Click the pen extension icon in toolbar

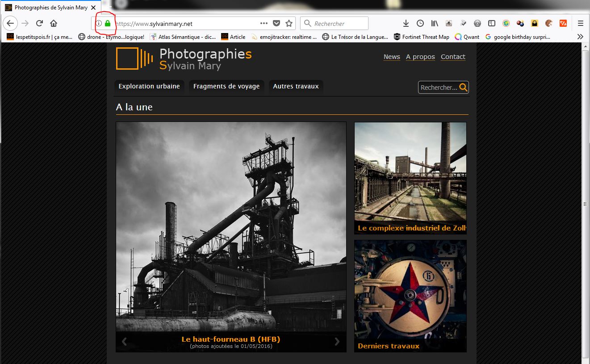463,23
